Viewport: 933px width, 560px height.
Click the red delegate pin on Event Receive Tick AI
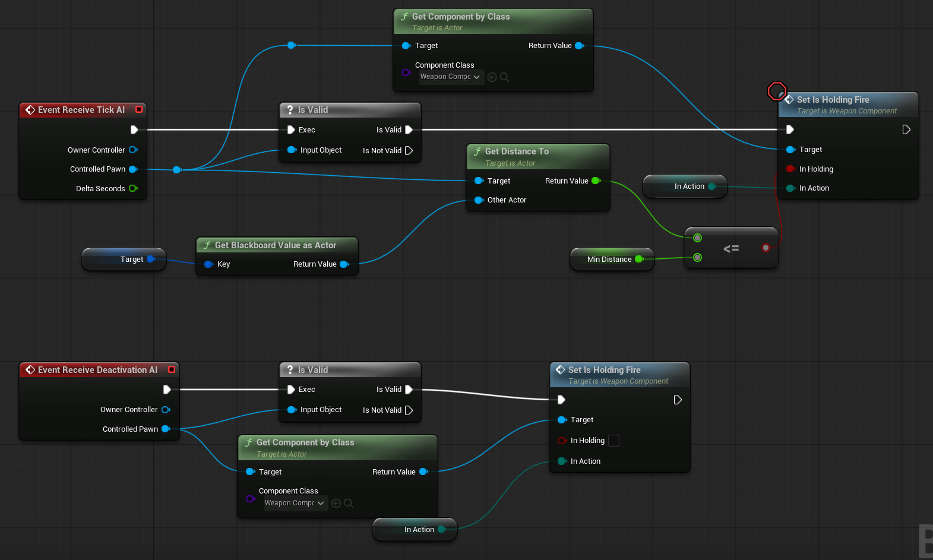pyautogui.click(x=139, y=109)
